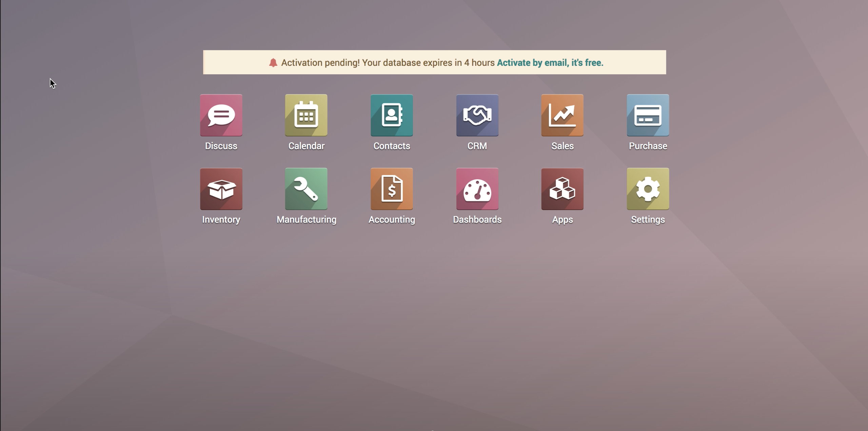This screenshot has height=431, width=868.
Task: Go to the CRM app
Action: coord(477,115)
